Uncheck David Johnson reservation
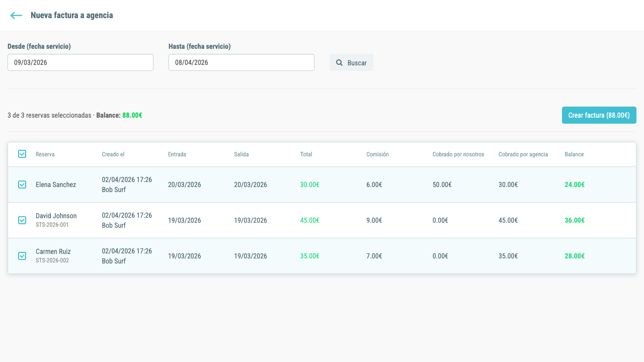 pos(22,220)
